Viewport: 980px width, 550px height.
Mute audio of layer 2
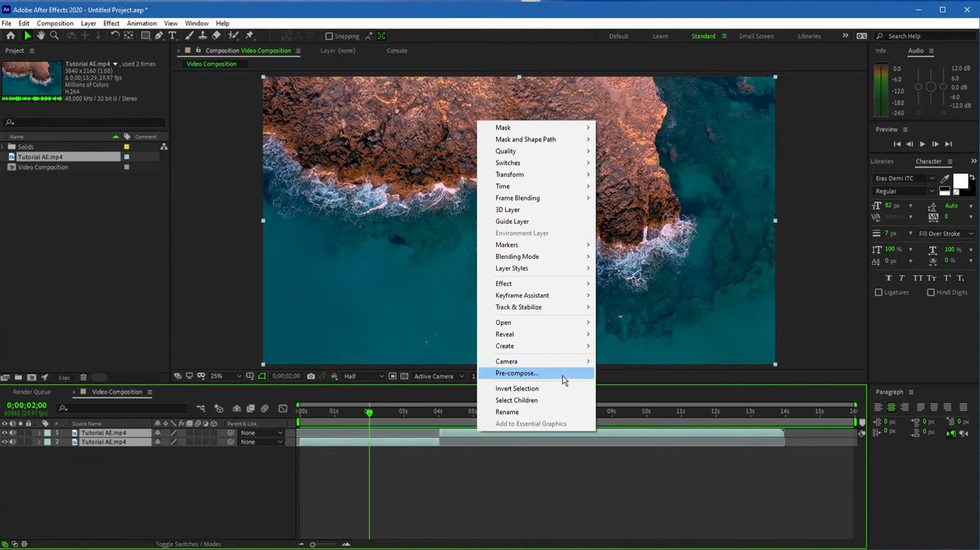[12, 442]
